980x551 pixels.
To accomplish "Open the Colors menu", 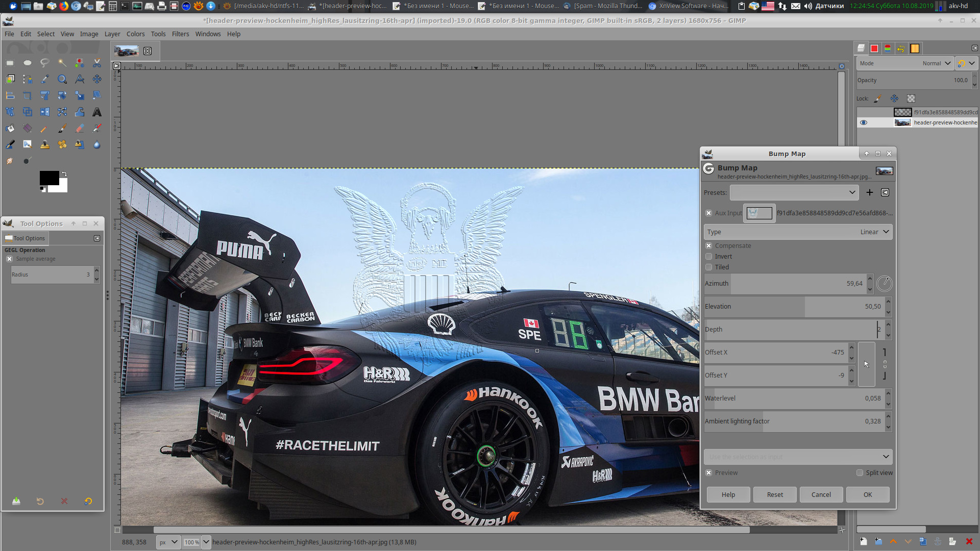I will [135, 34].
